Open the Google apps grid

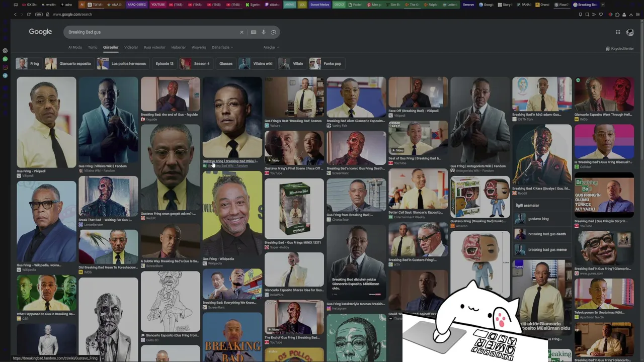coord(618,32)
